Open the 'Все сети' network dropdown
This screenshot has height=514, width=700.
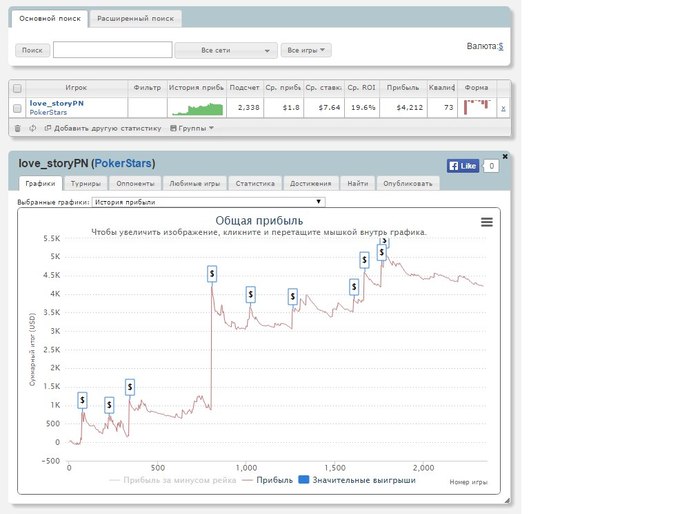coord(226,50)
